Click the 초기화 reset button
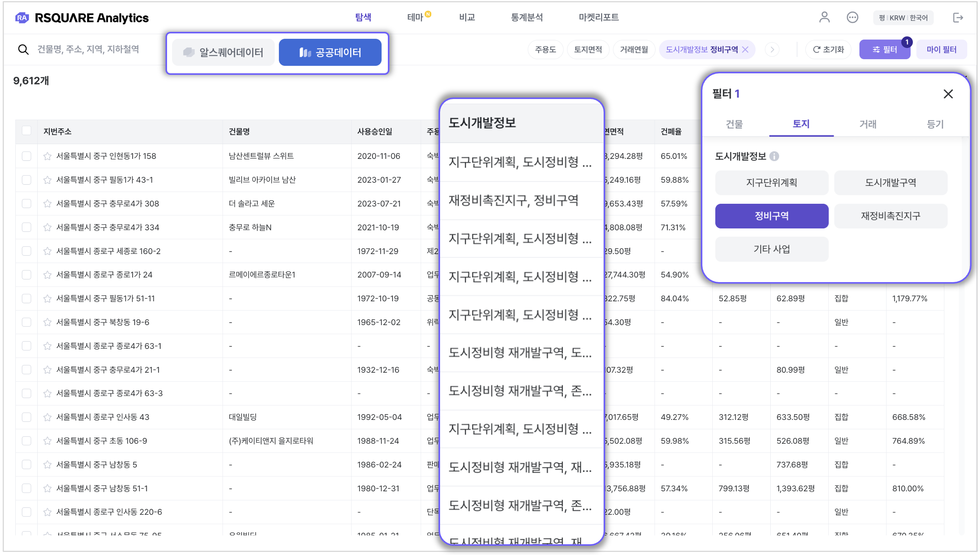Viewport: 980px width, 555px height. [x=828, y=50]
